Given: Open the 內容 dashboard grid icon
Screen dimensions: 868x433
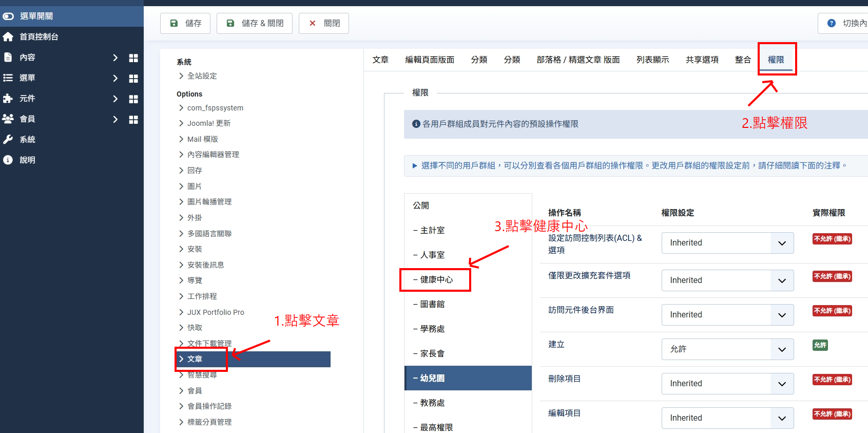Looking at the screenshot, I should point(133,58).
